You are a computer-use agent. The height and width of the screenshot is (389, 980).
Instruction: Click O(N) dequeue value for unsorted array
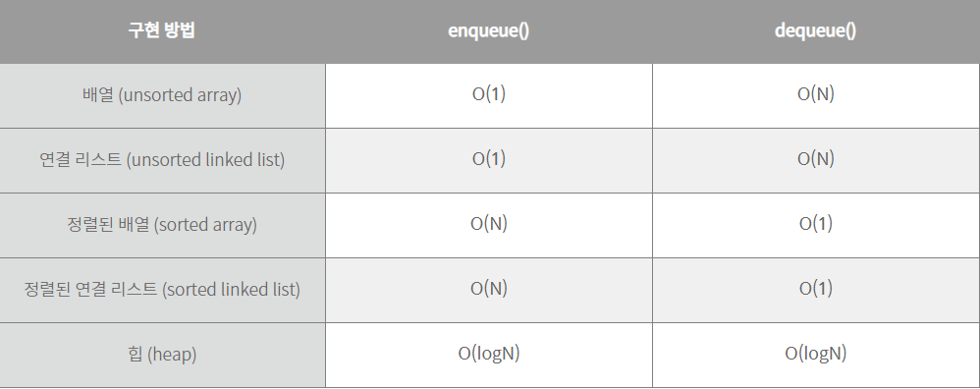point(816,94)
